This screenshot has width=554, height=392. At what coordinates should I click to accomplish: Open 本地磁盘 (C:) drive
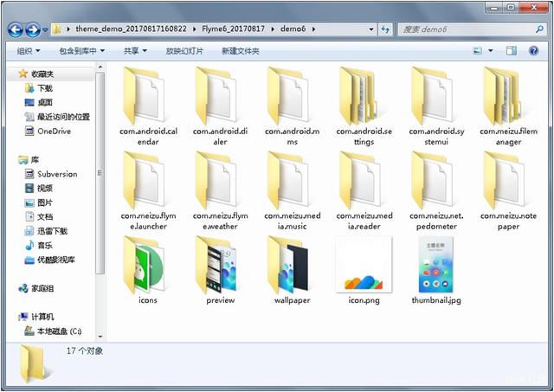(60, 331)
